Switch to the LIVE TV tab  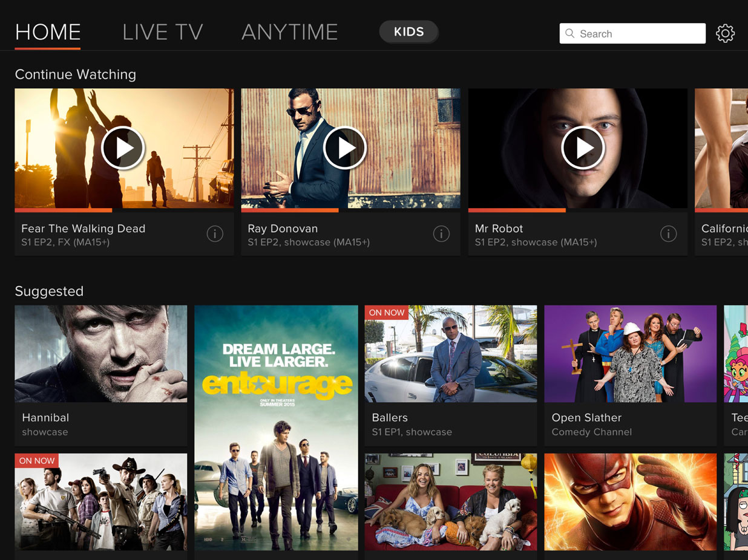162,32
